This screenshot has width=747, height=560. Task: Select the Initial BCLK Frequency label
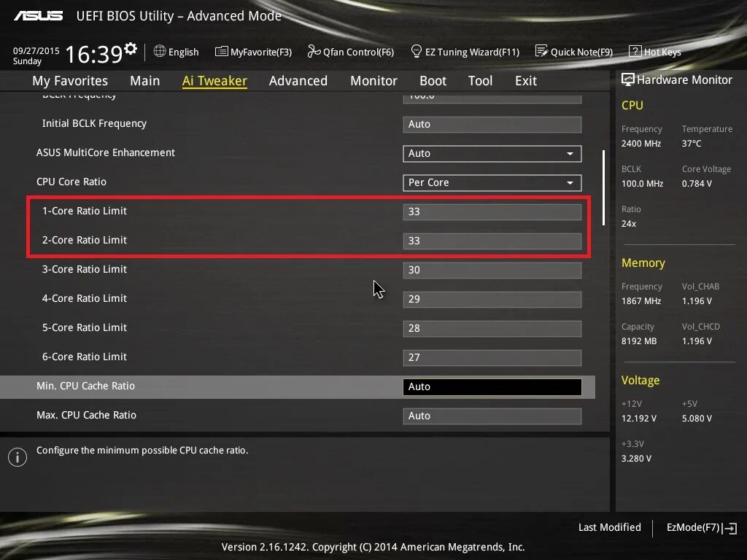(x=94, y=124)
